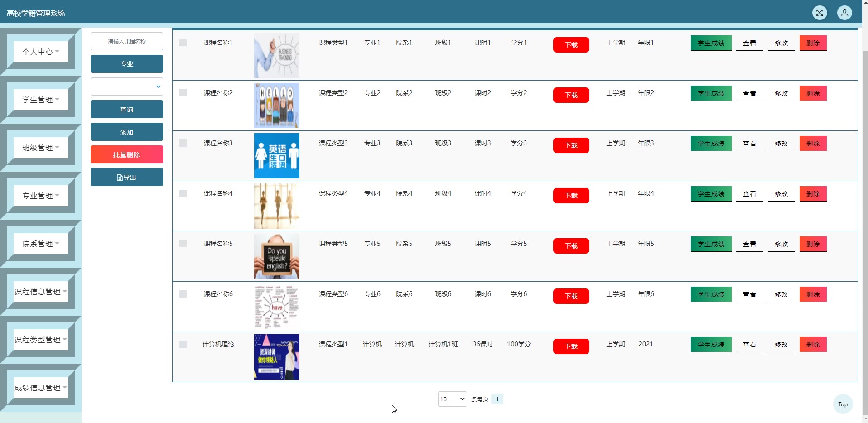Open 学生成绩 for 课程名称2
This screenshot has width=868, height=423.
(711, 93)
